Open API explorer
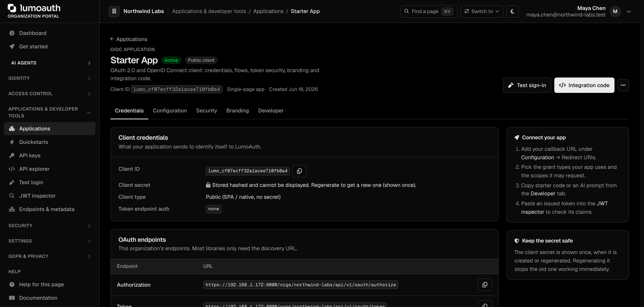644x307 pixels. tap(49, 169)
